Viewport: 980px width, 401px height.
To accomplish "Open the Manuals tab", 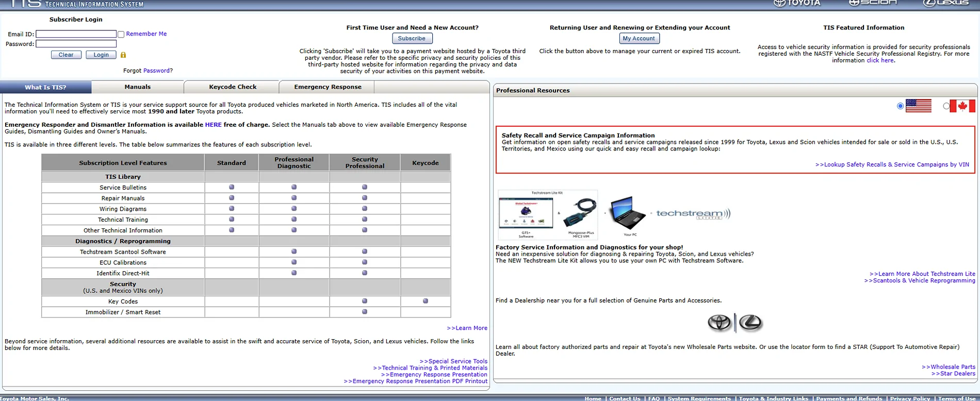I will pos(138,87).
